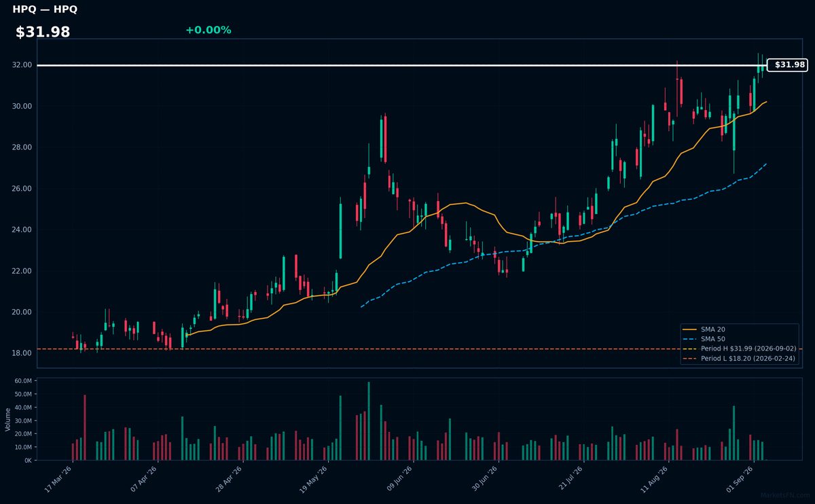The width and height of the screenshot is (815, 504).
Task: Click the 19 May '26 date label
Action: tap(314, 478)
